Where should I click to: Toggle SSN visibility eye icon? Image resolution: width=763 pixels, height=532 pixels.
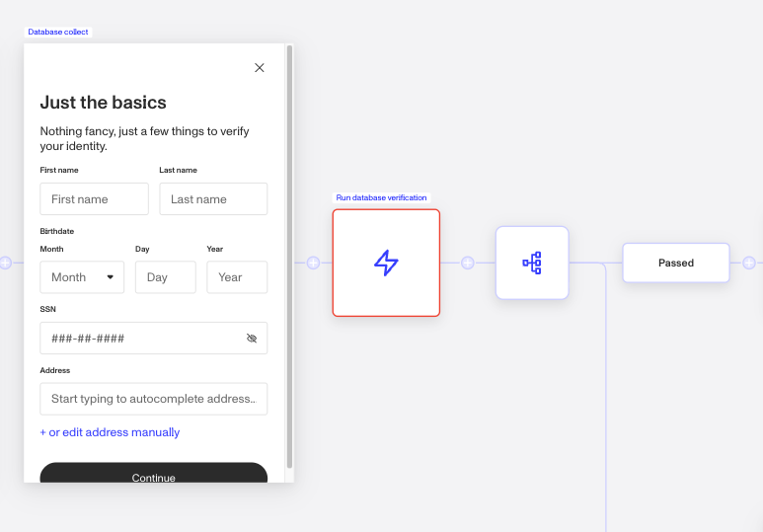tap(252, 339)
